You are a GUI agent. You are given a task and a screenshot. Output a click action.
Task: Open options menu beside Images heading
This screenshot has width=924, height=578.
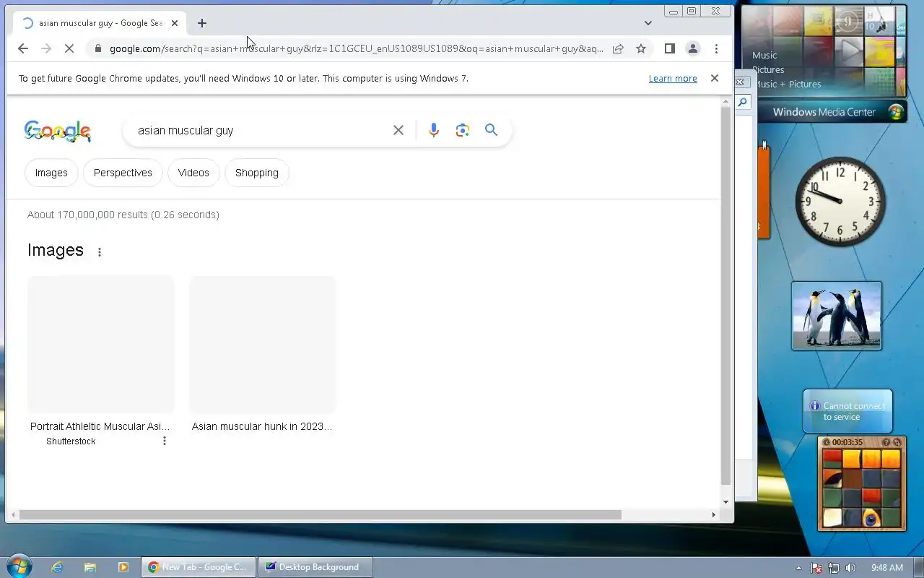click(x=100, y=252)
